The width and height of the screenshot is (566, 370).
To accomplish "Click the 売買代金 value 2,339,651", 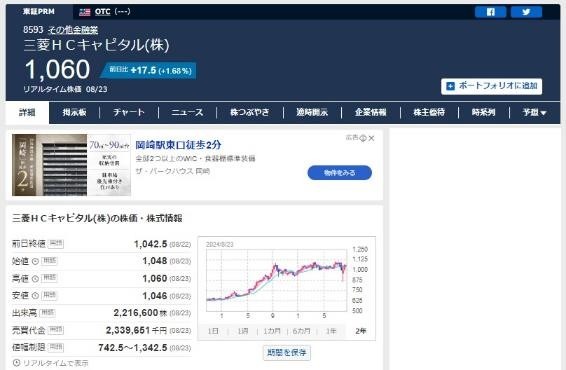I will tap(128, 330).
